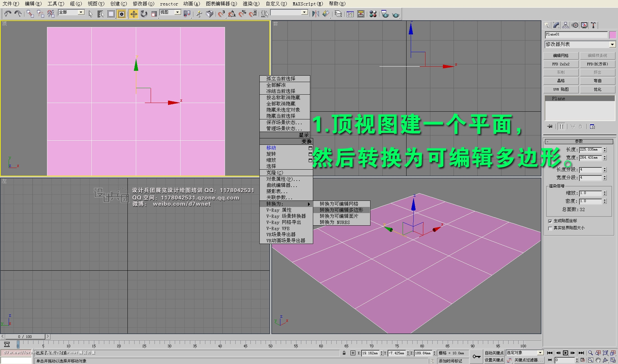Image resolution: width=618 pixels, height=364 pixels.
Task: Activate the Select and Scale tool
Action: click(x=154, y=14)
